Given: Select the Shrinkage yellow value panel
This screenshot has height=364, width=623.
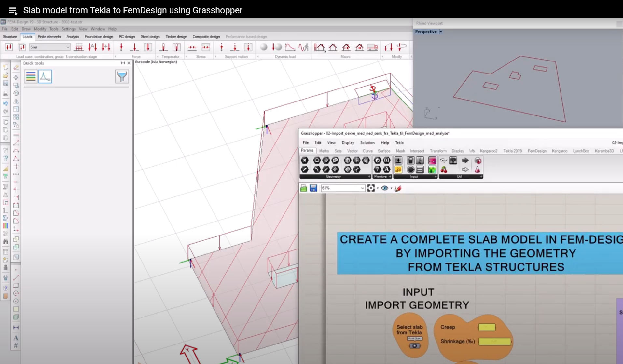Looking at the screenshot, I should click(495, 342).
